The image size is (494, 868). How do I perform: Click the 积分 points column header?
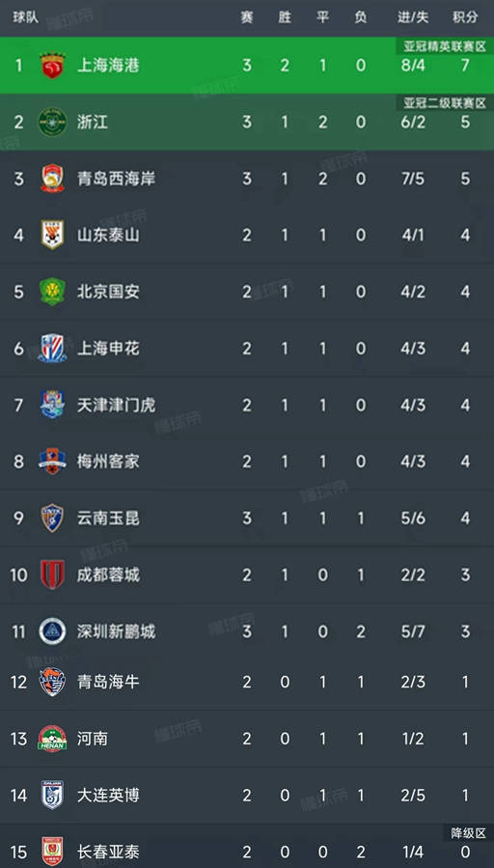[x=465, y=17]
